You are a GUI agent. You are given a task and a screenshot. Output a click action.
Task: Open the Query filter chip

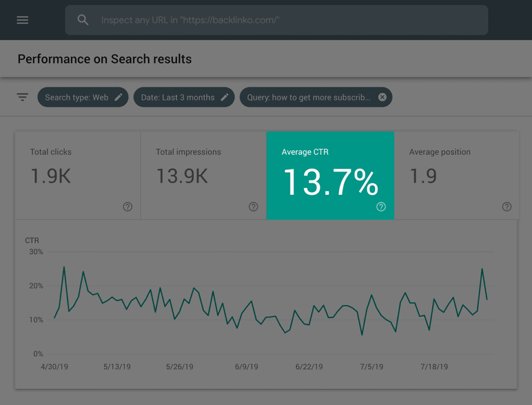tap(308, 97)
